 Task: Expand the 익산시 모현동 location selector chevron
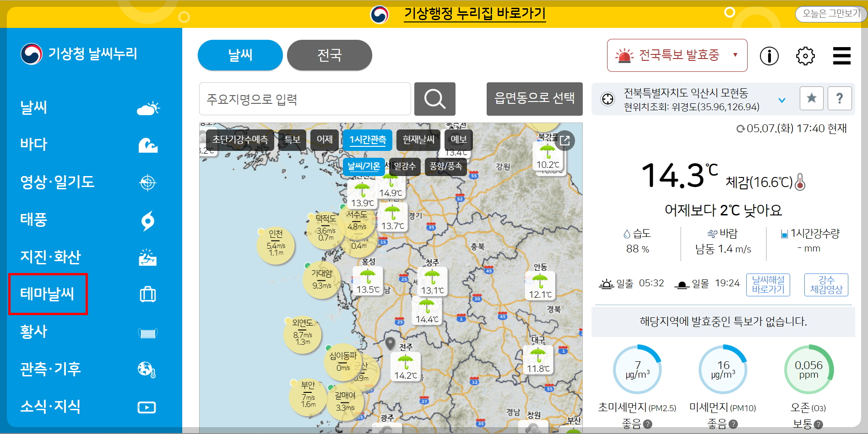781,100
